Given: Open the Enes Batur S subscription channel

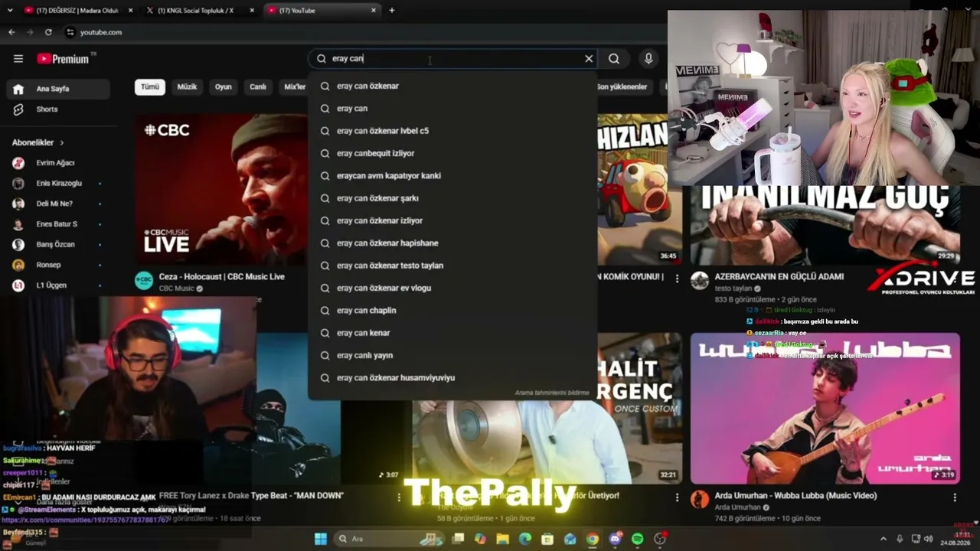Looking at the screenshot, I should point(59,224).
